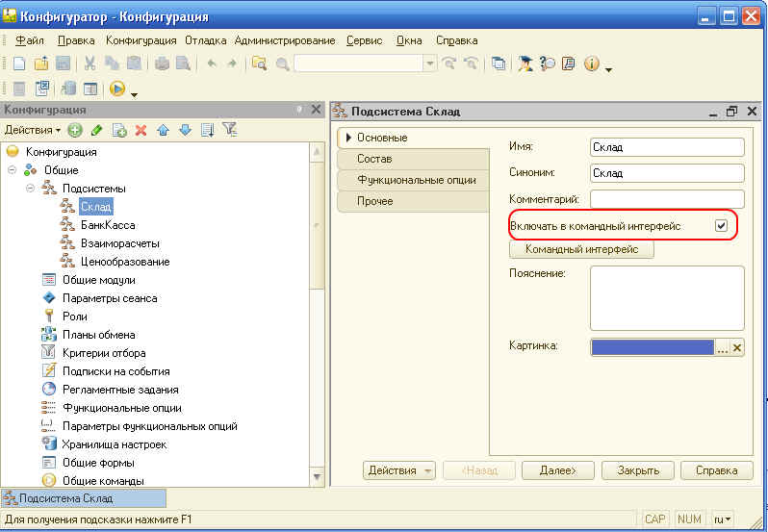This screenshot has width=768, height=532.
Task: Click the Cut scissors icon
Action: tap(90, 63)
